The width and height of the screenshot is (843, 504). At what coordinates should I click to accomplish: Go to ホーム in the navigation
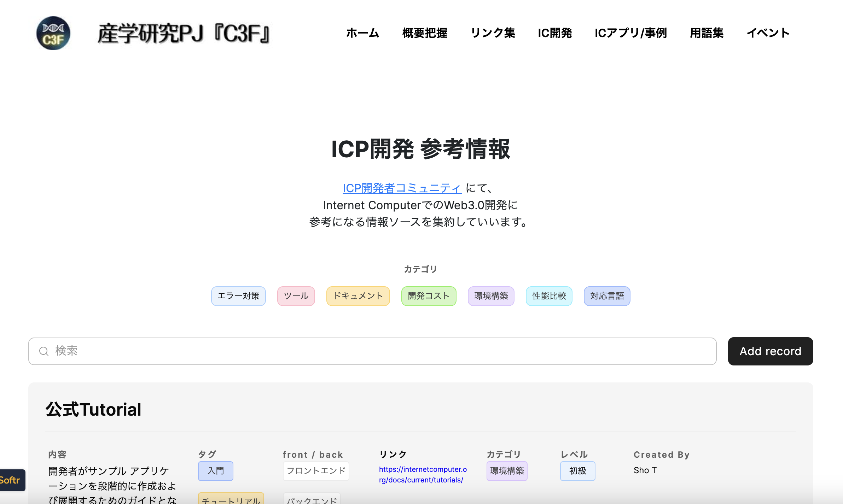[362, 33]
